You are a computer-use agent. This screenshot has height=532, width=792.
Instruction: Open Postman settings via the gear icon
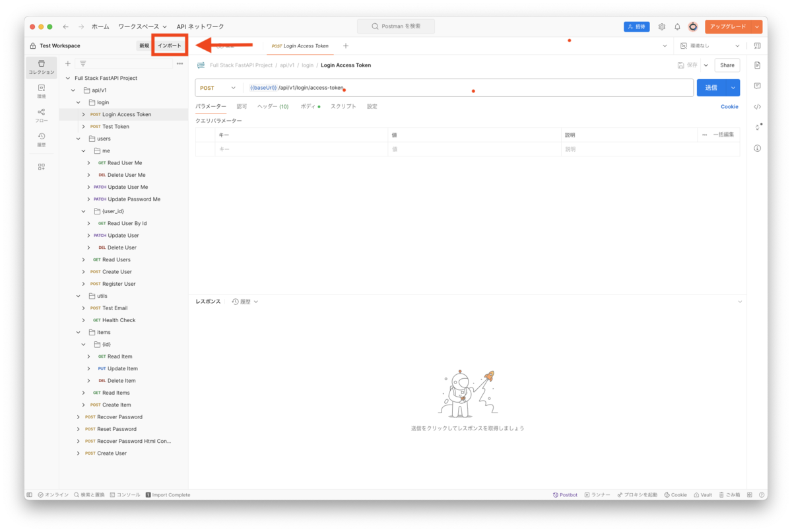(661, 26)
